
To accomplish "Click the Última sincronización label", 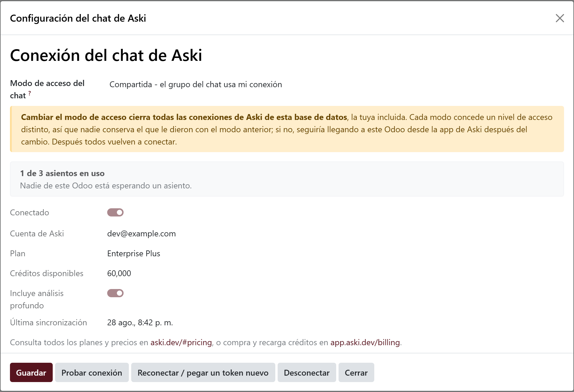I will tap(48, 322).
